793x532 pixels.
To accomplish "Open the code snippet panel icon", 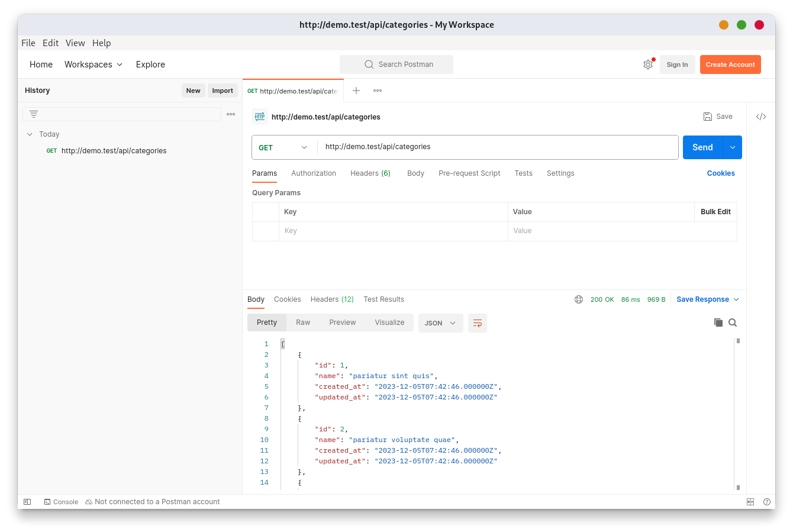I will tap(761, 117).
